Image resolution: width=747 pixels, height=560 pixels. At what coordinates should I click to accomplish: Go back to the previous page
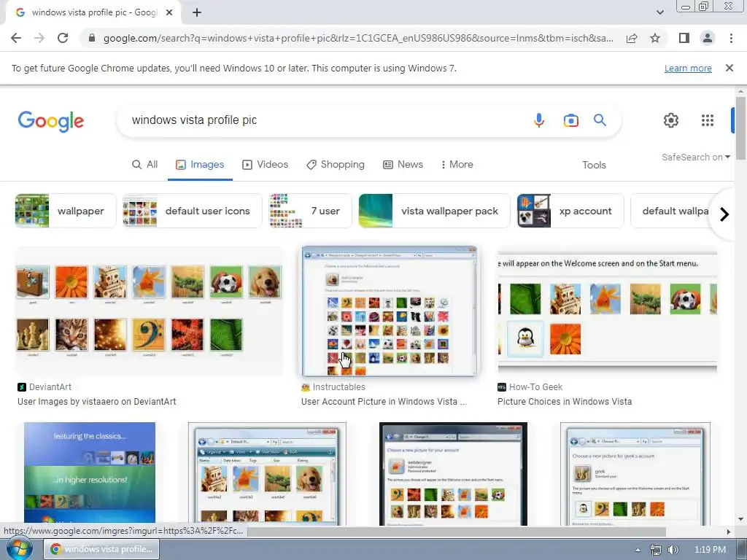click(x=16, y=38)
